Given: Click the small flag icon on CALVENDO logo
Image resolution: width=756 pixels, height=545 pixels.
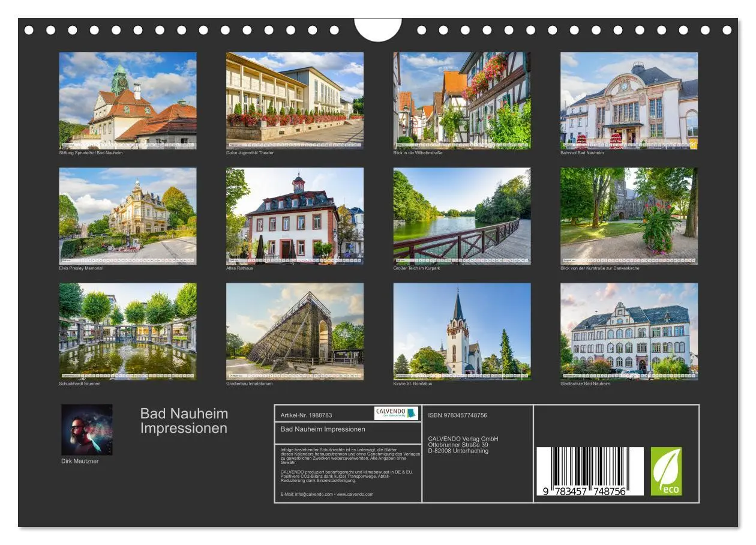Looking at the screenshot, I should (x=411, y=413).
